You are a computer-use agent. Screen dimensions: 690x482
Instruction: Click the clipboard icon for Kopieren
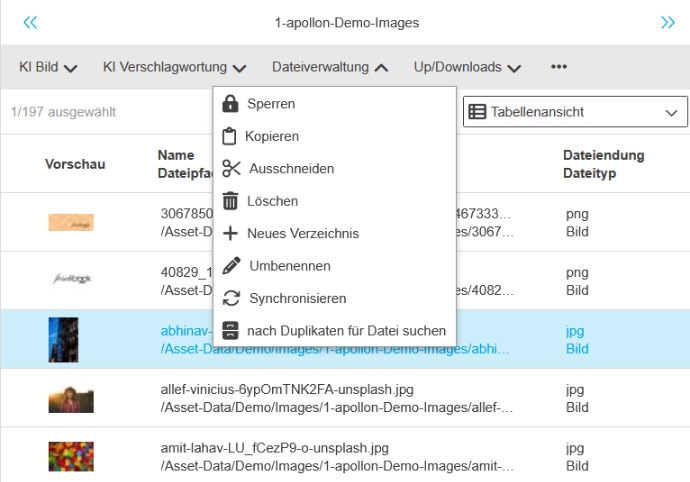click(x=230, y=136)
